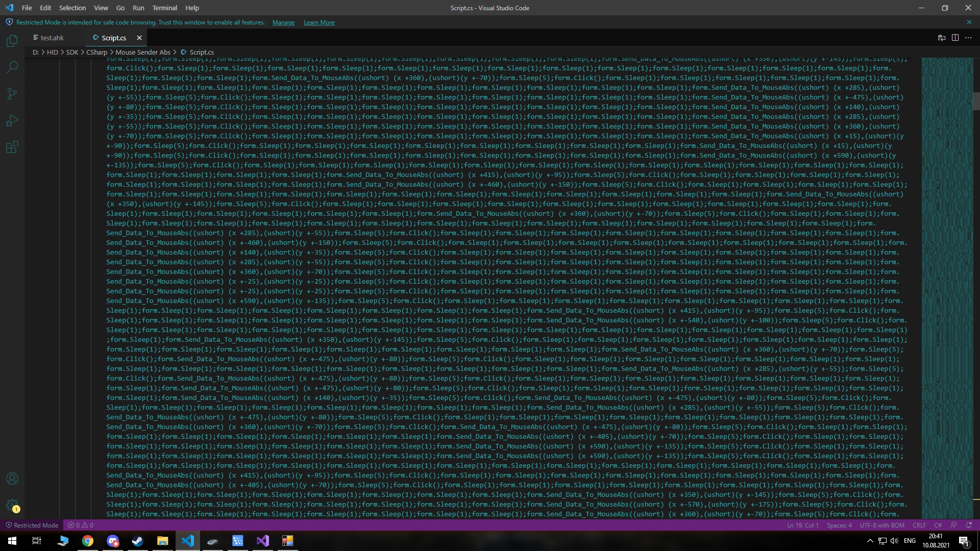Open the Accounts menu icon

click(x=12, y=479)
